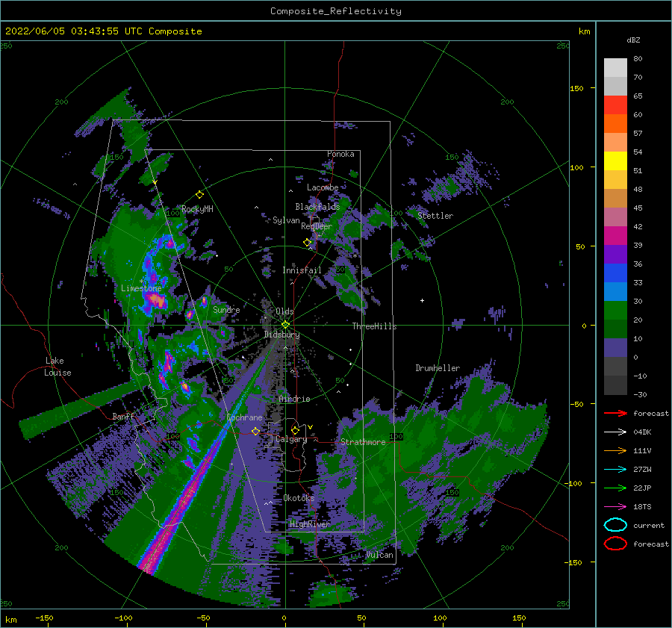Screen dimensions: 672x628
Task: Click the ThreeHills label
Action: click(x=374, y=326)
